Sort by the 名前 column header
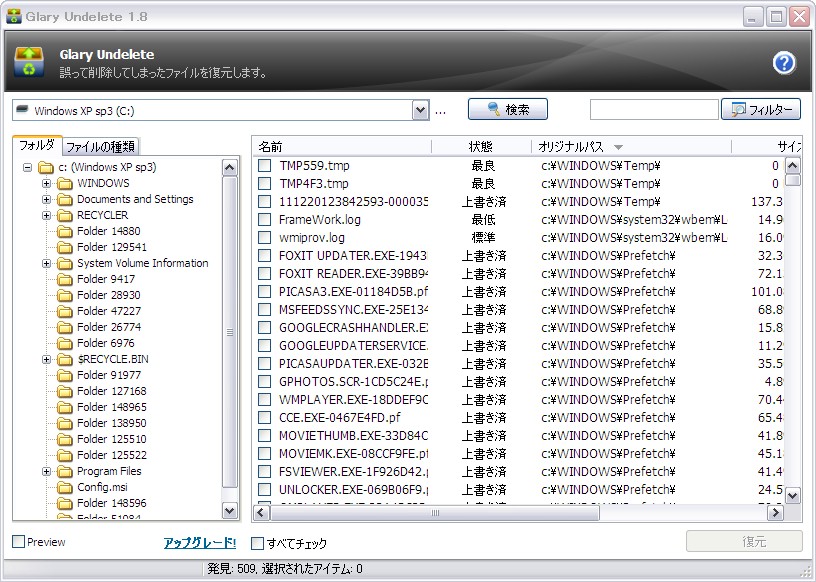Screen dimensions: 816x582 tap(342, 147)
